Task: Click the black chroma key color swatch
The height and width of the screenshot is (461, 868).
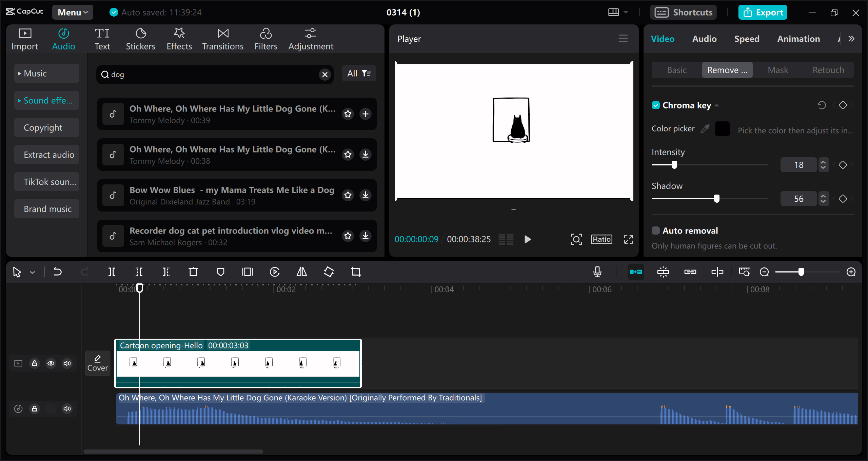Action: [x=722, y=129]
